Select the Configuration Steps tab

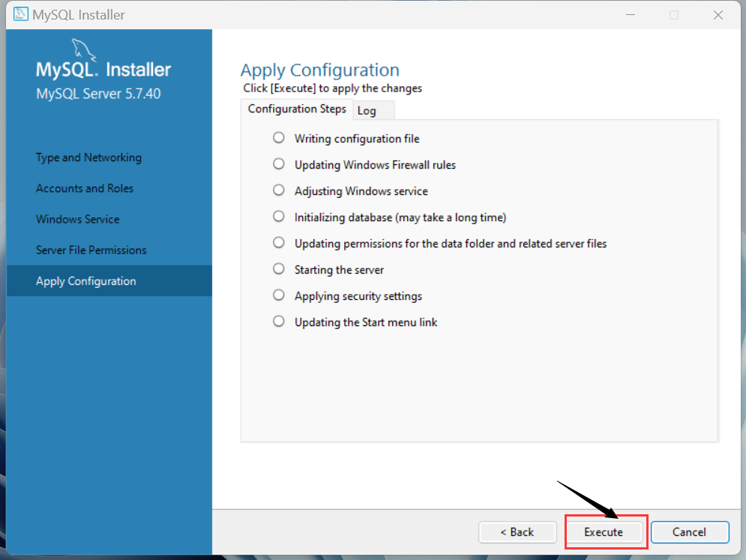(x=297, y=109)
